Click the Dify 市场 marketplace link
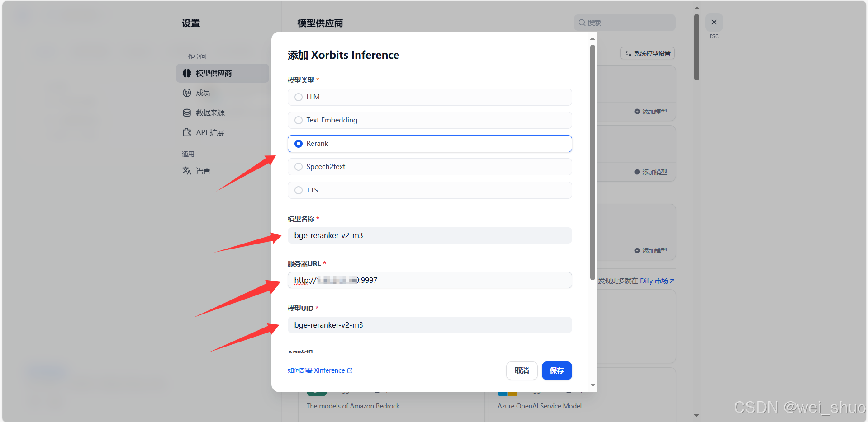The width and height of the screenshot is (868, 422). point(654,281)
